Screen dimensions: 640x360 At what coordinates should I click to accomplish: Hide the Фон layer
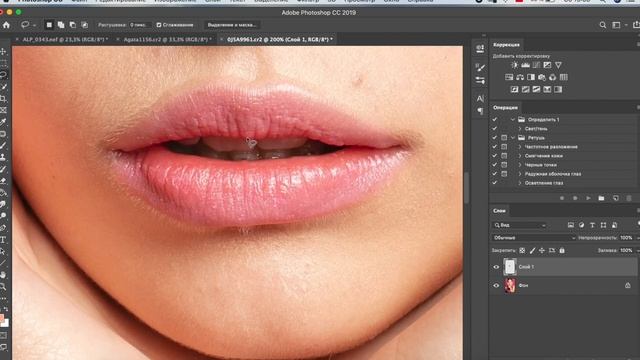pos(496,286)
